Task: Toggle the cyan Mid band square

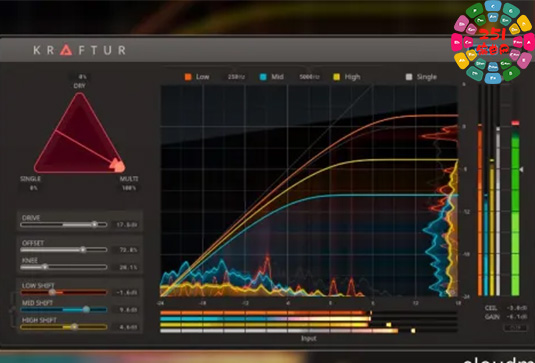Action: tap(263, 77)
